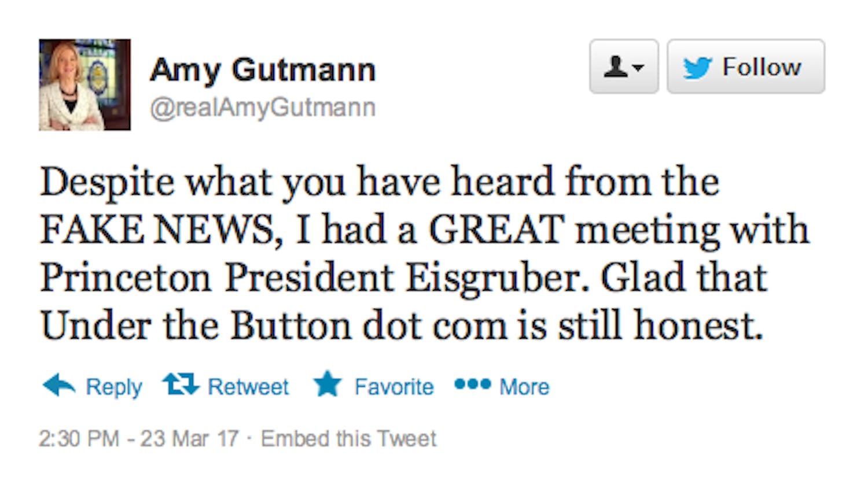Click the person silhouette icon
Image resolution: width=868 pixels, height=488 pixels.
coord(615,67)
